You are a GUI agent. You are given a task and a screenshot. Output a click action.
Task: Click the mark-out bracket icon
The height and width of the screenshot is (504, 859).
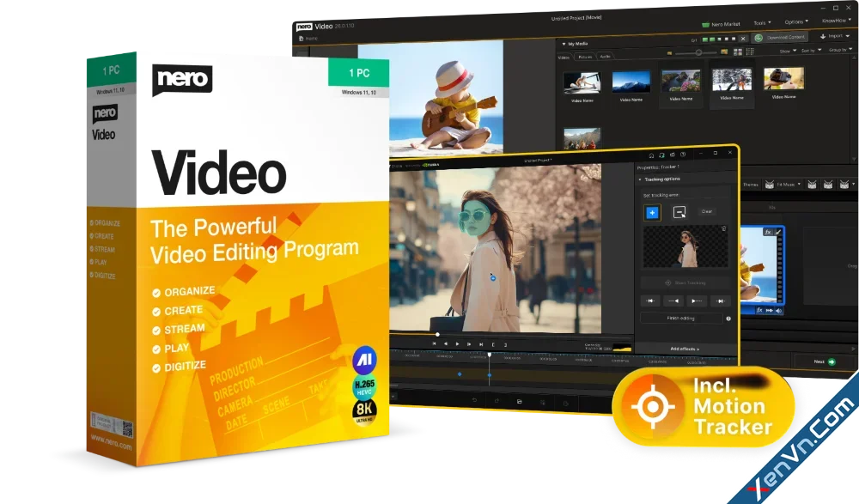[505, 344]
